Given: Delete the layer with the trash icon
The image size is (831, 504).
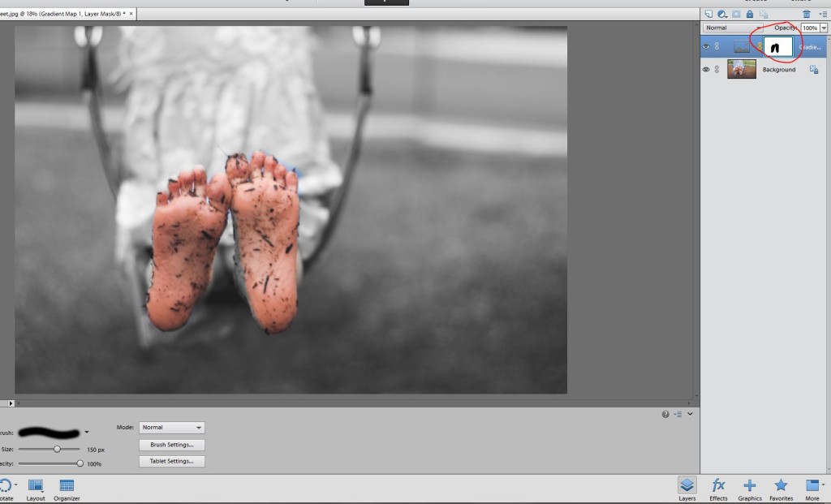Looking at the screenshot, I should coord(807,14).
